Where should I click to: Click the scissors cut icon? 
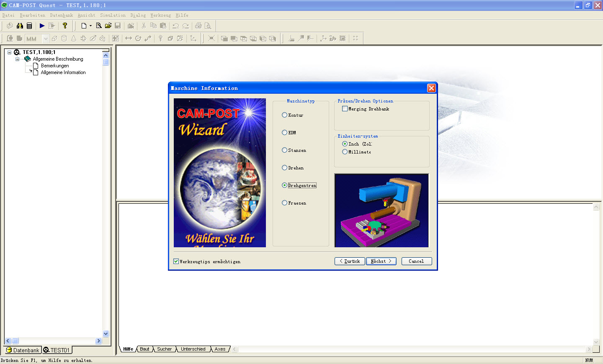coord(144,26)
